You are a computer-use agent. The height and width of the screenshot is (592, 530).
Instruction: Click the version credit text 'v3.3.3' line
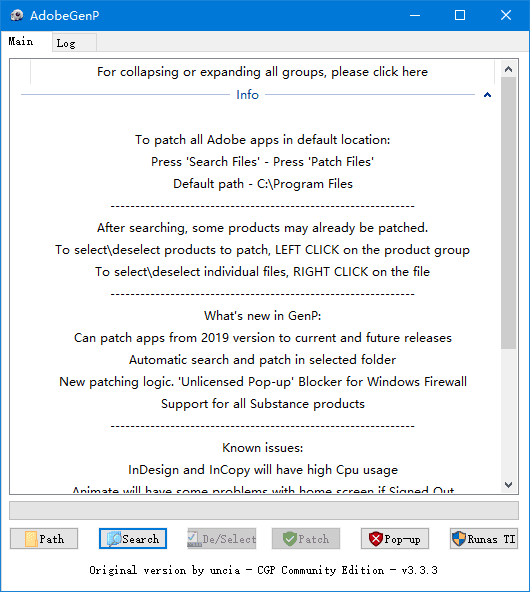tap(263, 570)
